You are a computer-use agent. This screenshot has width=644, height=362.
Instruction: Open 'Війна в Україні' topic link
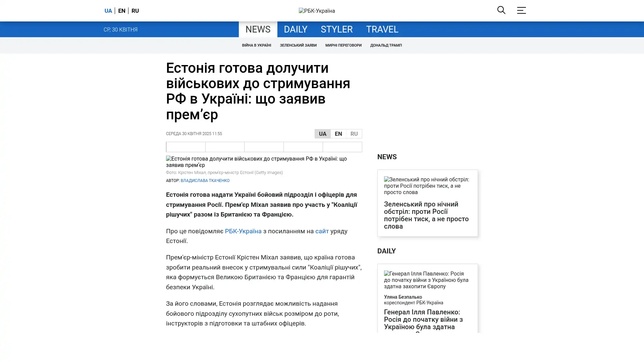(256, 45)
